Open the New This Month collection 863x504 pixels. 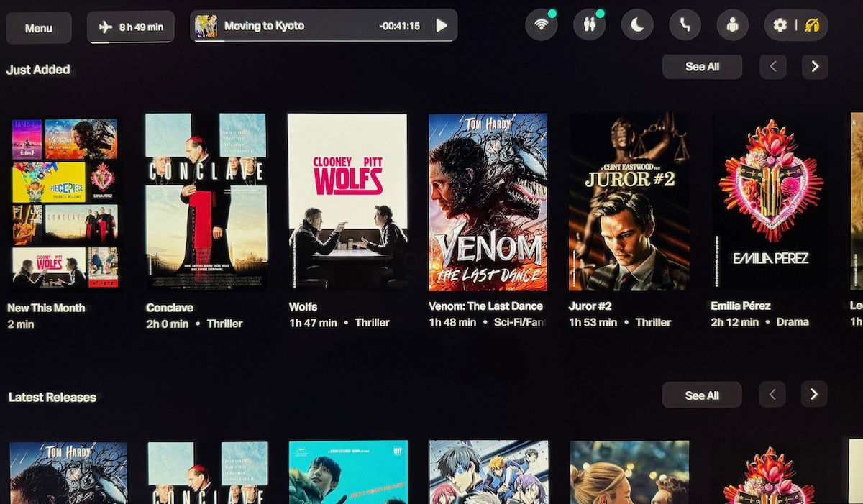pos(65,203)
